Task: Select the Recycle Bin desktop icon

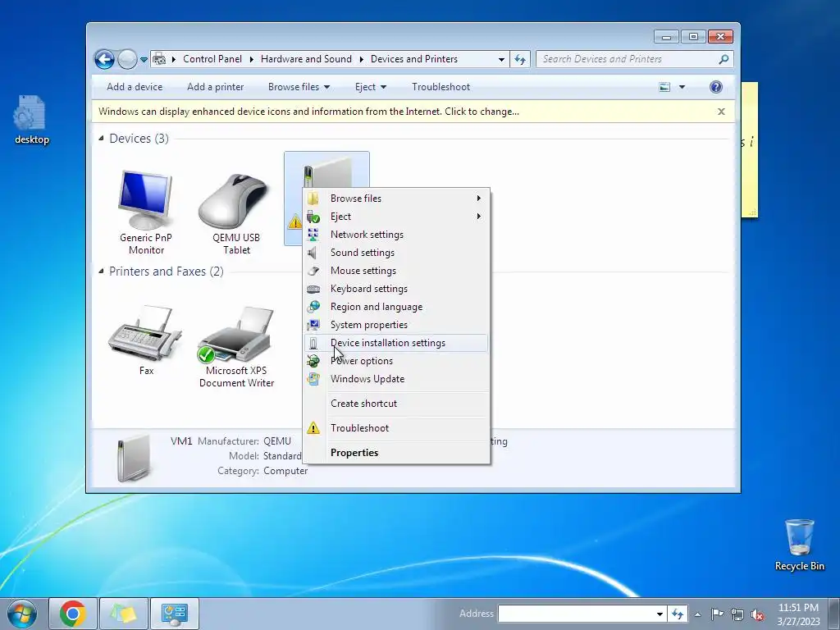Action: point(799,545)
